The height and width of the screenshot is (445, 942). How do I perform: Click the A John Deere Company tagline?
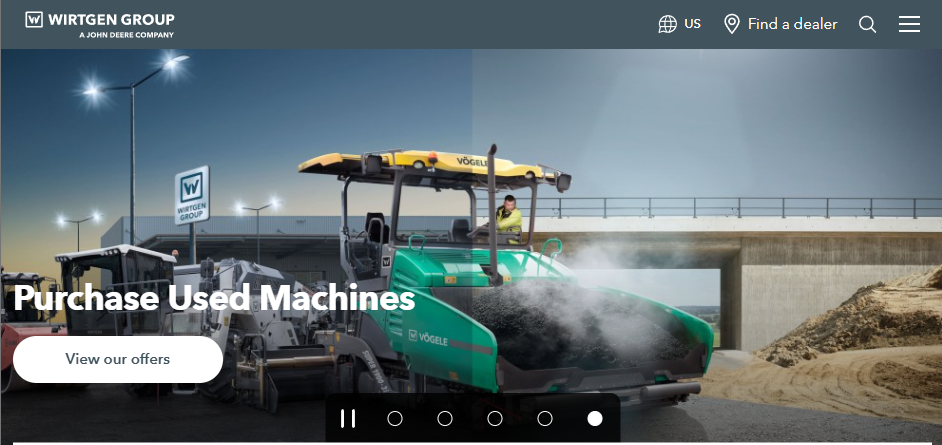(x=126, y=35)
